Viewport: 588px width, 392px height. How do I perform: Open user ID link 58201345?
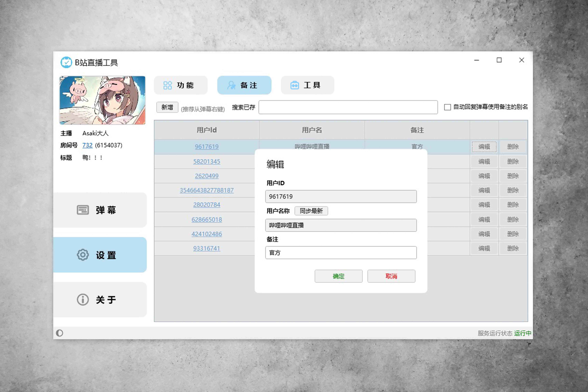point(207,162)
